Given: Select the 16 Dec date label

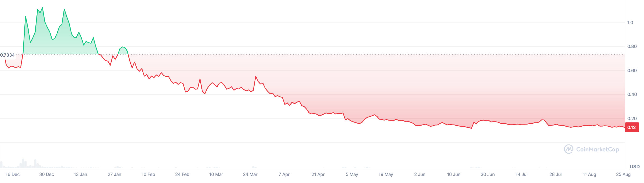Looking at the screenshot, I should click(x=13, y=174).
